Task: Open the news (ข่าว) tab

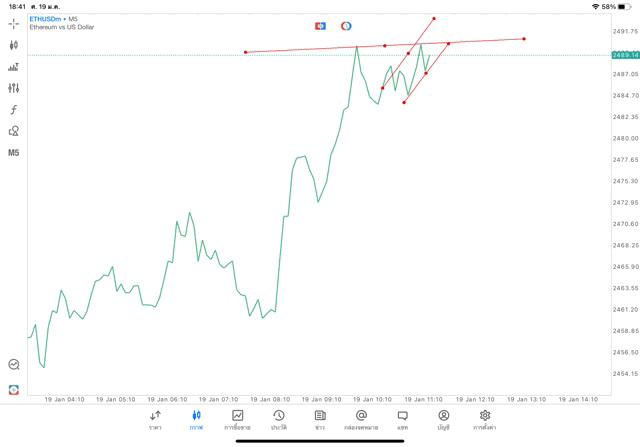Action: click(320, 419)
